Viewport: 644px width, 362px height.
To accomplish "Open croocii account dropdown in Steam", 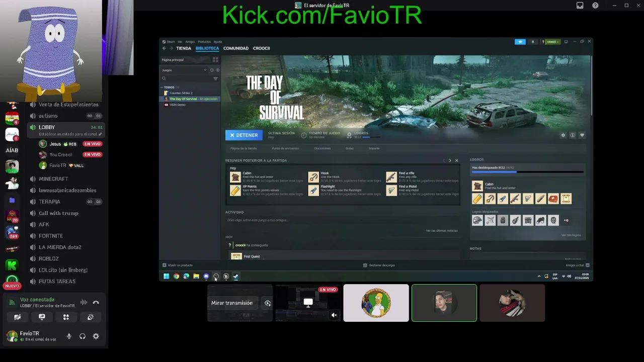I will pos(553,42).
